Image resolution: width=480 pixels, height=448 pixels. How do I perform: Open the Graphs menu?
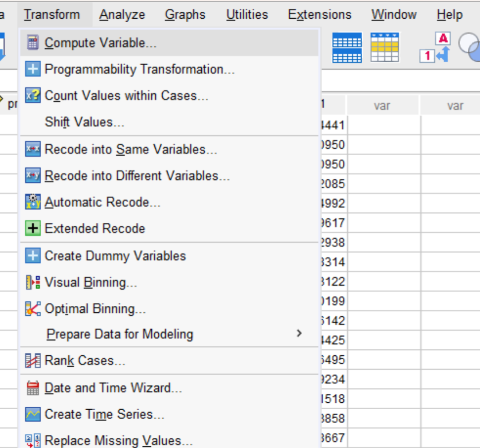click(x=185, y=14)
